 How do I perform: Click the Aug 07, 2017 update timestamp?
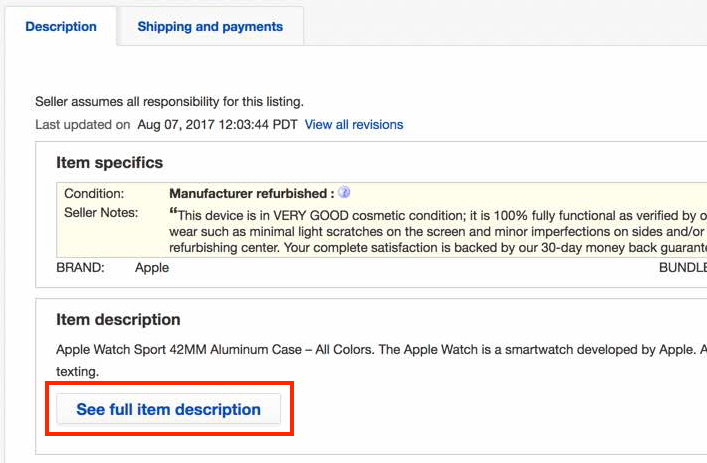point(217,125)
